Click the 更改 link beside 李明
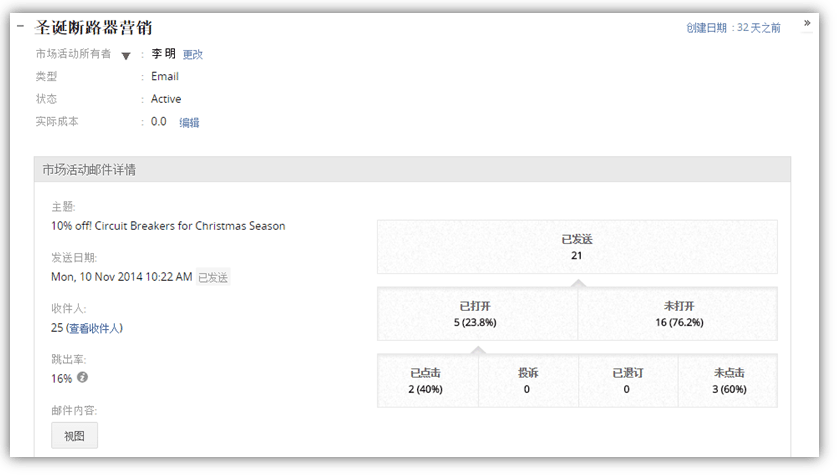 (193, 55)
